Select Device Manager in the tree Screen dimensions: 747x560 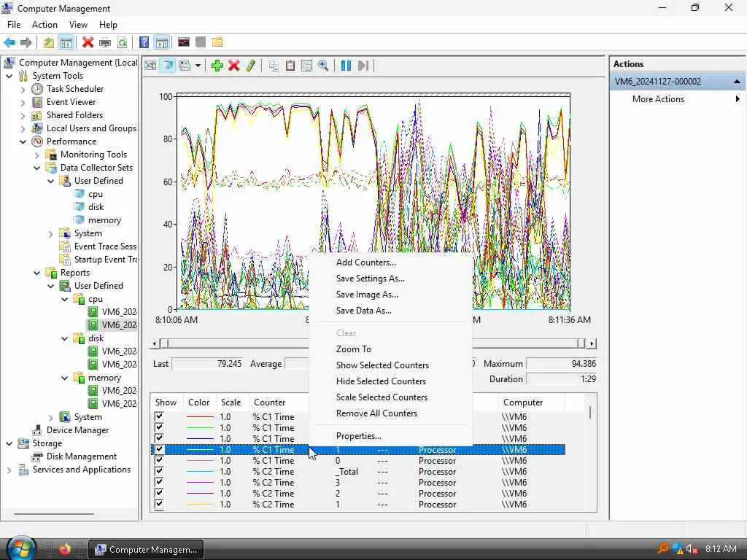pyautogui.click(x=77, y=430)
